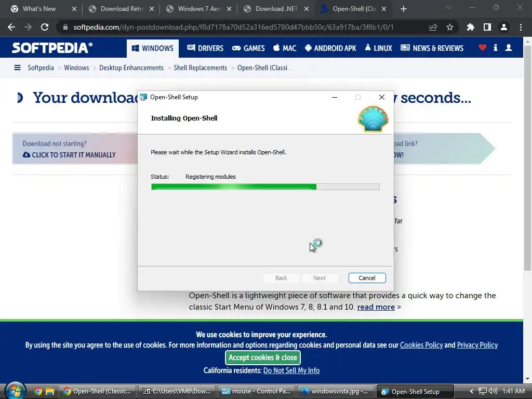This screenshot has height=399, width=532.
Task: Open tab search chevron in title bar
Action: 448,7
